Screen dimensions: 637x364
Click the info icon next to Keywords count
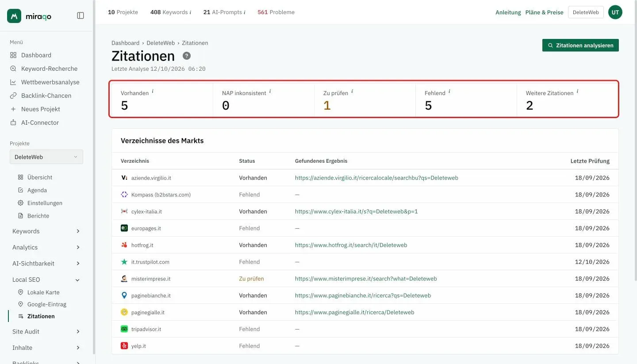click(x=190, y=12)
